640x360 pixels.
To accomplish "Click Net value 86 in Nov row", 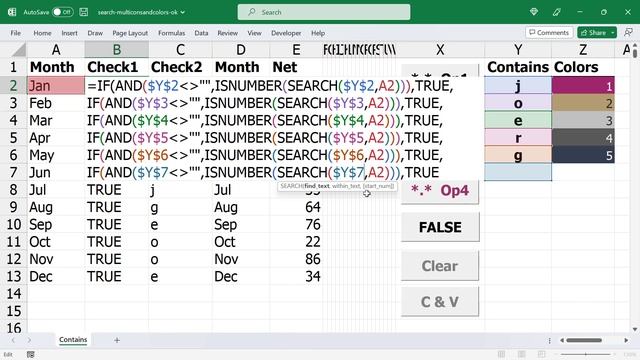I will 296,259.
